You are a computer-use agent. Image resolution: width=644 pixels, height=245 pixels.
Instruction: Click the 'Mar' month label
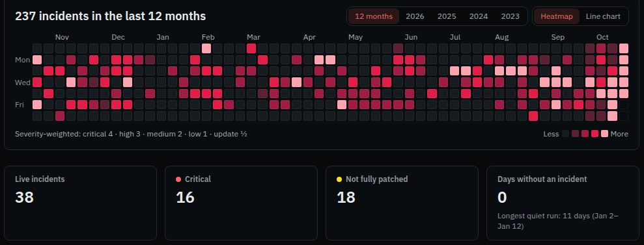253,37
